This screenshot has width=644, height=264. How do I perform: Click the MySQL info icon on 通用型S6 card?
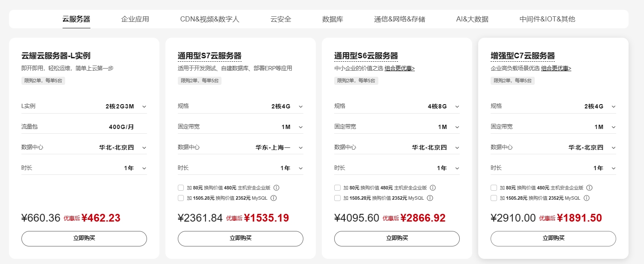pyautogui.click(x=430, y=198)
